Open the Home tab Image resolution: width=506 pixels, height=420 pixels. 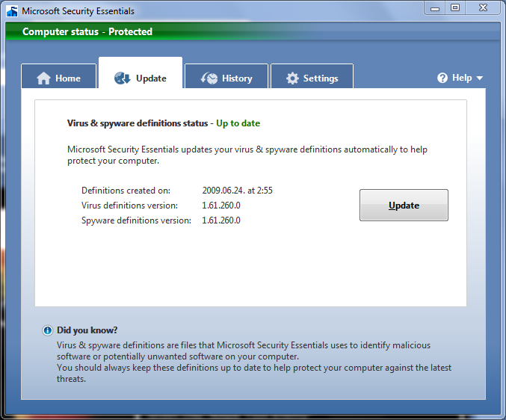59,76
